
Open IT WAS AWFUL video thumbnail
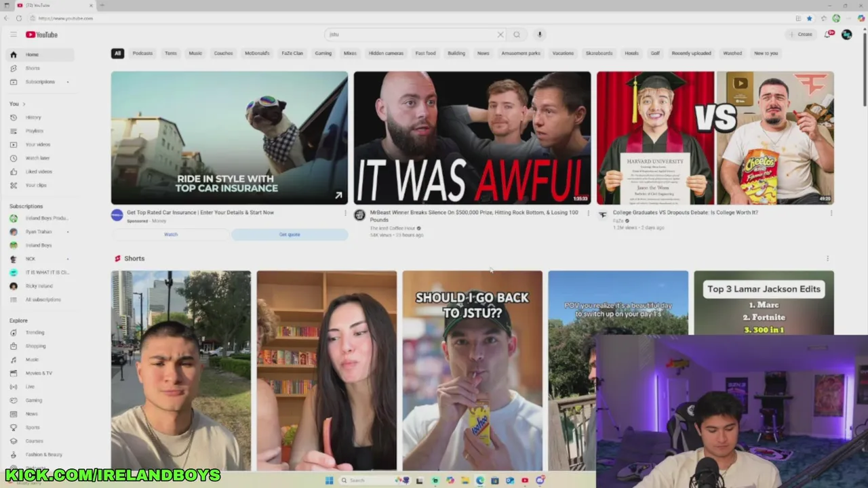[472, 138]
